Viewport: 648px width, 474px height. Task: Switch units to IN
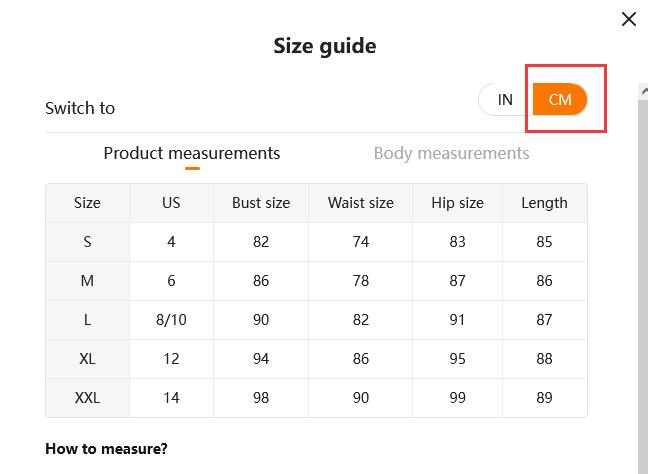(x=506, y=100)
